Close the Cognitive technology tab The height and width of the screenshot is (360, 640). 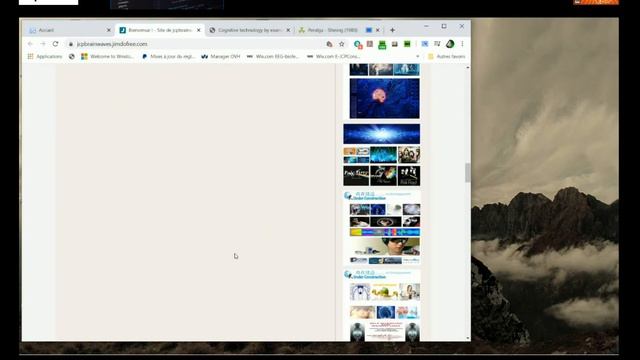pos(288,30)
